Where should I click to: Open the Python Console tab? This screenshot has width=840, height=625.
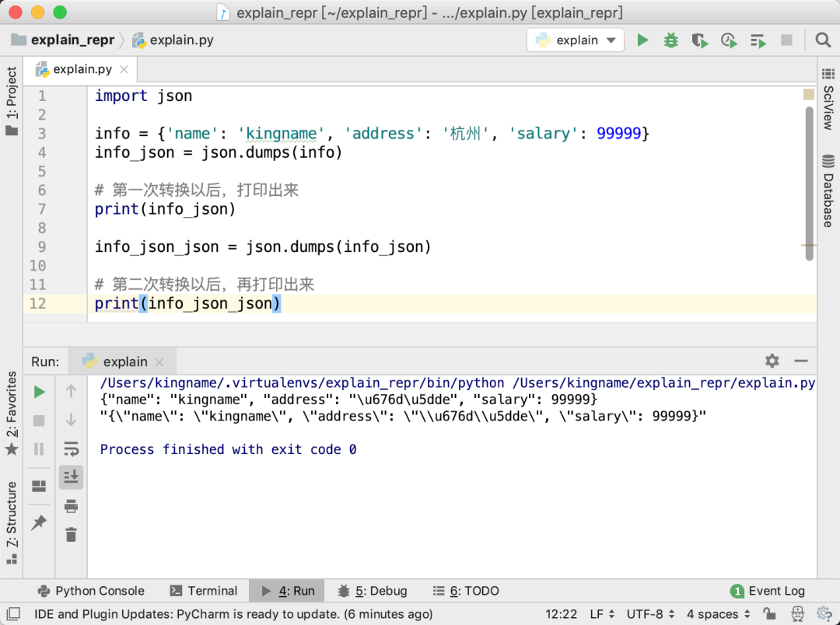point(91,591)
